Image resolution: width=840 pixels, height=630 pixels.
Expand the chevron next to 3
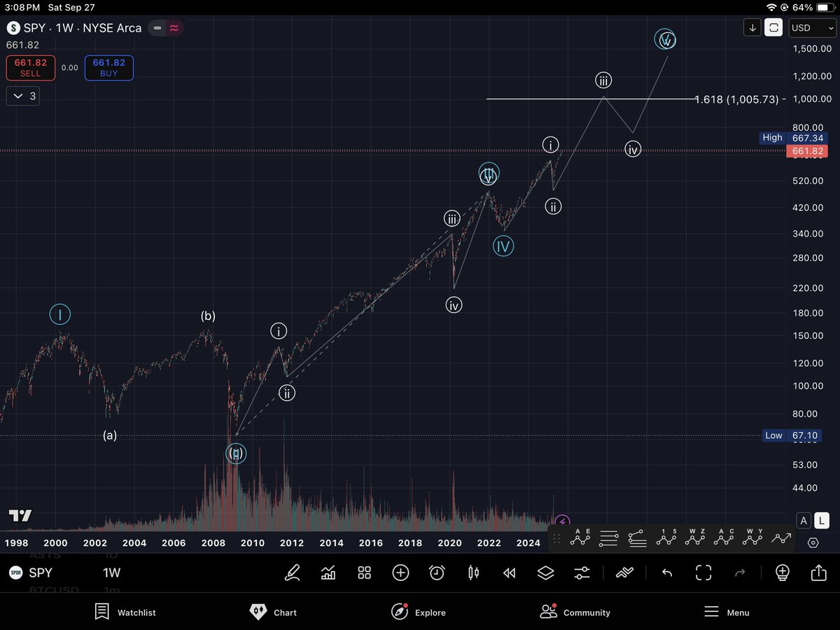[x=23, y=96]
